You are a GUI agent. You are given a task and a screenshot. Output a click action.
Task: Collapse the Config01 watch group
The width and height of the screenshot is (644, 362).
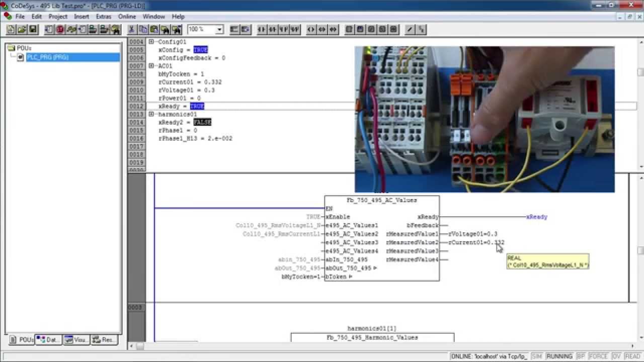[151, 42]
